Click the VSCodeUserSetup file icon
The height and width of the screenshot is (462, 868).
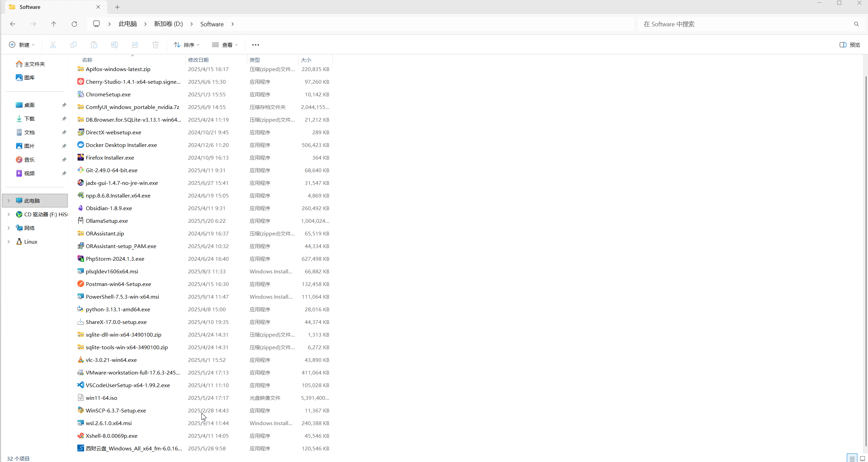point(81,385)
